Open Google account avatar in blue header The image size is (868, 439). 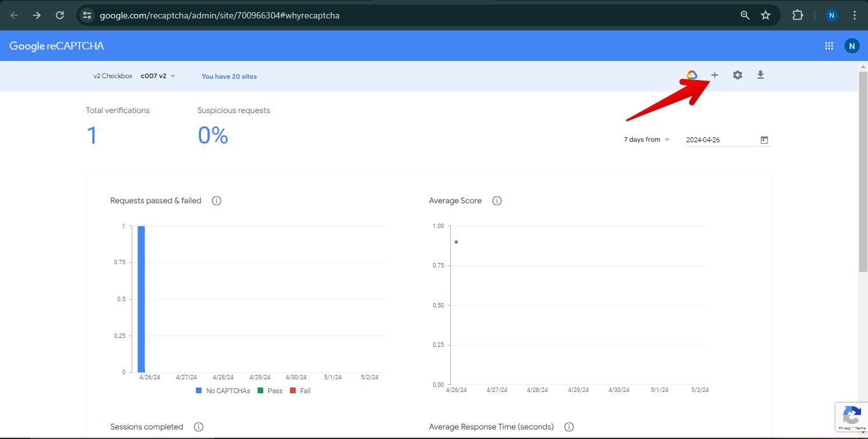coord(852,46)
